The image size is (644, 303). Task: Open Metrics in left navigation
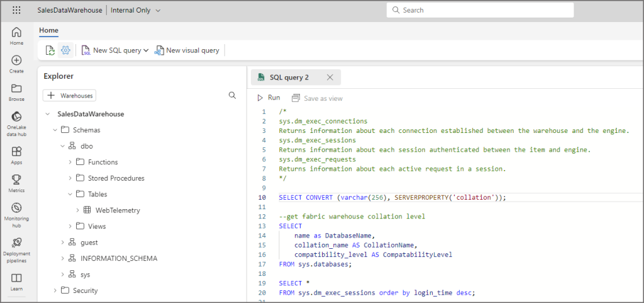16,183
